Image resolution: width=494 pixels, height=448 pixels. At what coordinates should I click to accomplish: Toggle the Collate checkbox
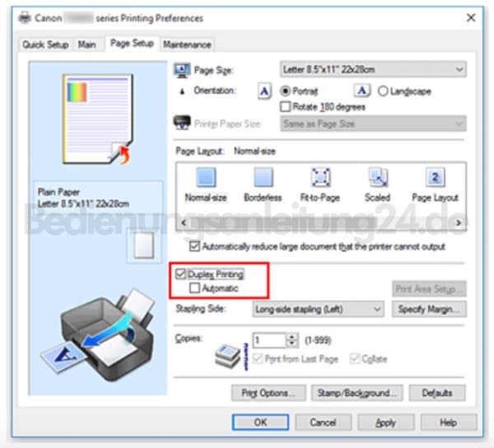354,358
